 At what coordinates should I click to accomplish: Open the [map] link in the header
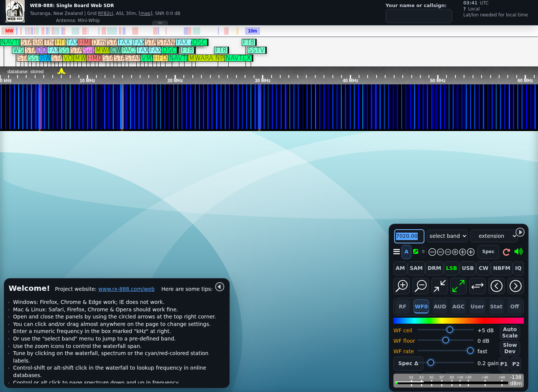tap(145, 13)
